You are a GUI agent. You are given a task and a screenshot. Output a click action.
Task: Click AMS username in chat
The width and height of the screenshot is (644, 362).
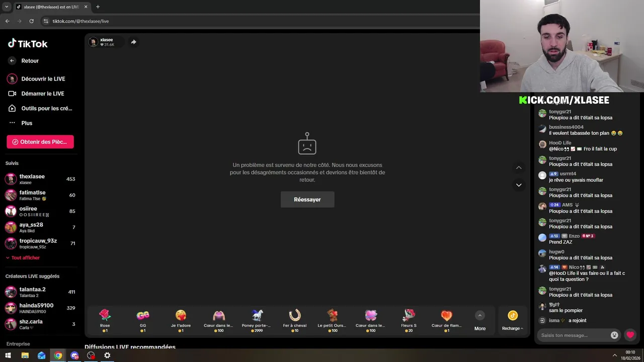(568, 205)
